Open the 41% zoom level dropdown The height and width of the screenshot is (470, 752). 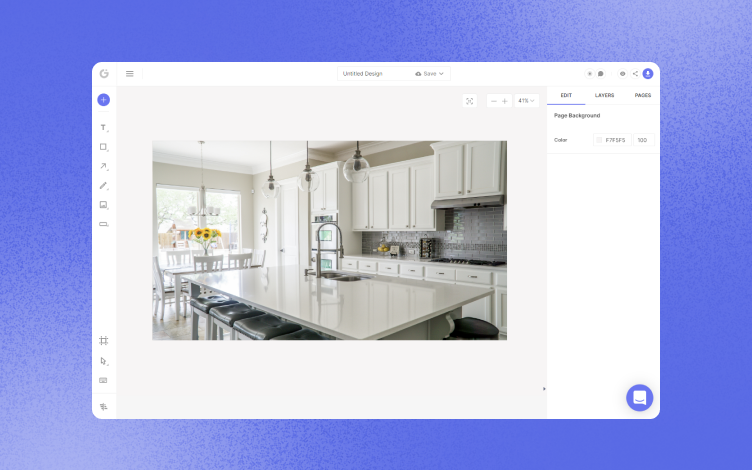527,101
